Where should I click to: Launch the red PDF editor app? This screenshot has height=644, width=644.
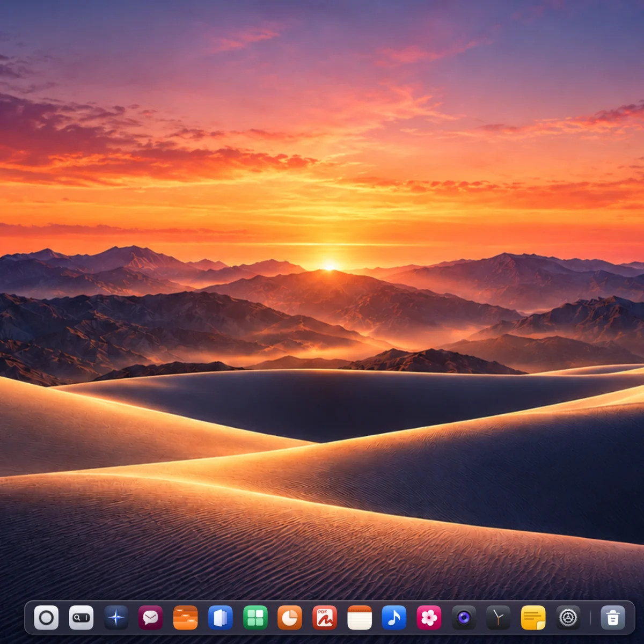coord(325,618)
